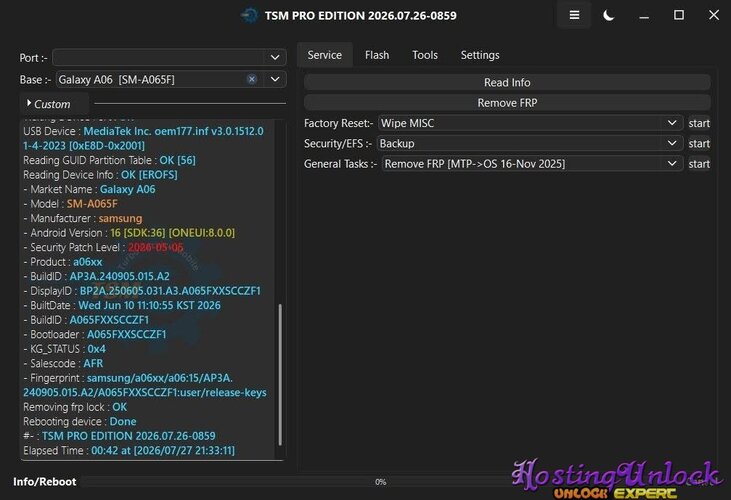Open the Base model dropdown arrow

click(x=275, y=79)
